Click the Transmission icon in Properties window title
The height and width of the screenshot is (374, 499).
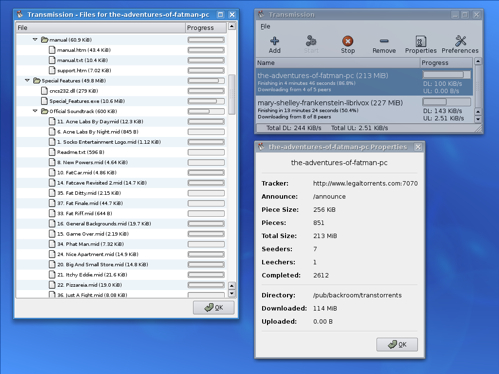coord(261,147)
